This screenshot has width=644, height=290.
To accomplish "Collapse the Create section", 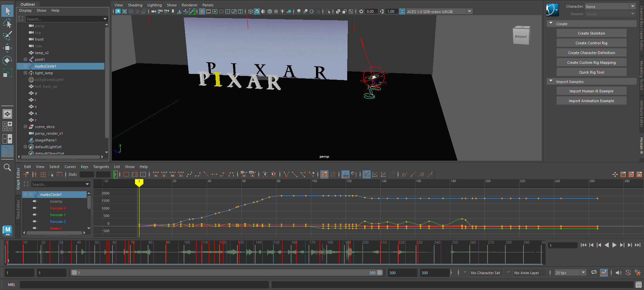I will (x=551, y=24).
